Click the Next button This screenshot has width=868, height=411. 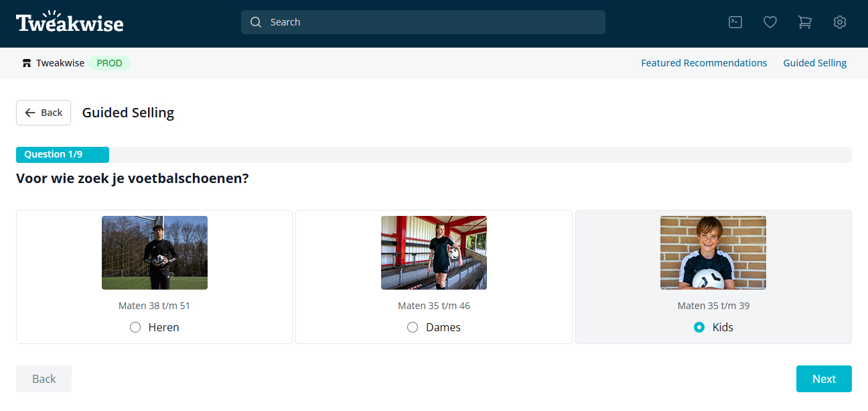tap(824, 379)
